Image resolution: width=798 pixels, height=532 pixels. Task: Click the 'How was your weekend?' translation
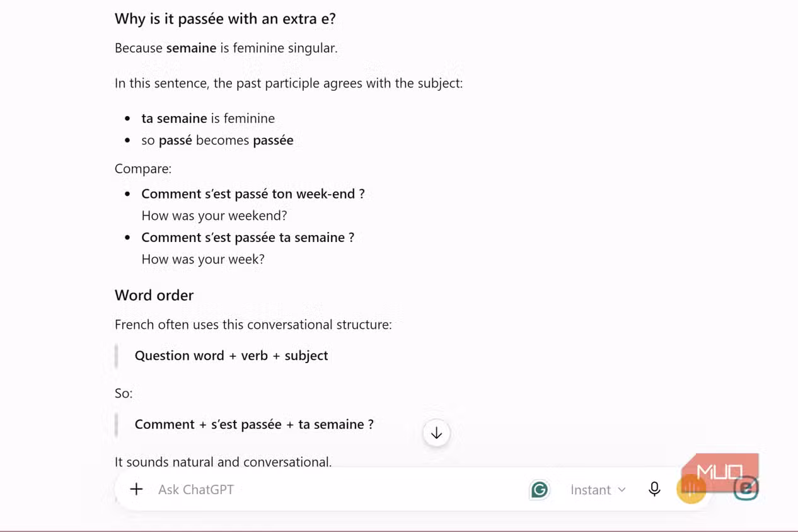point(214,216)
